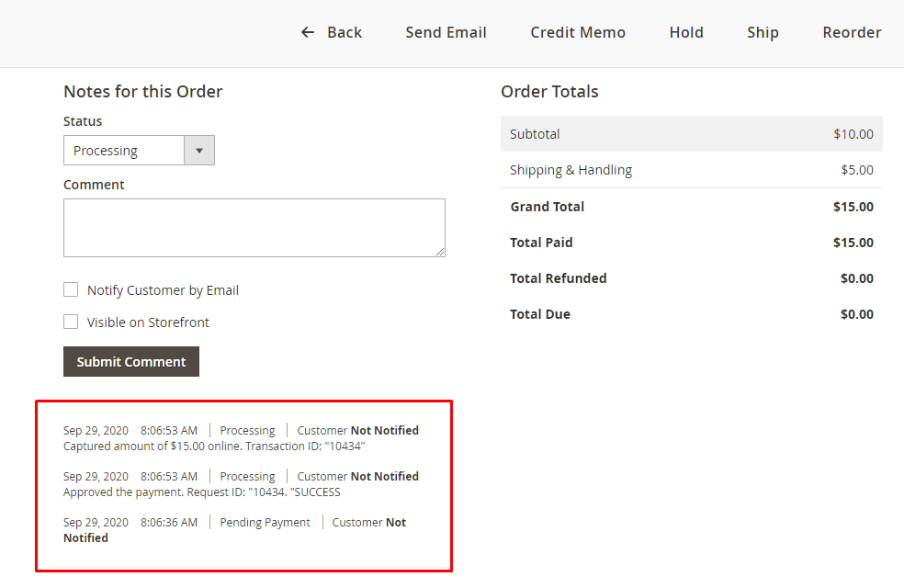Check the Visible on Storefront box
Screen dimensions: 904x588
pos(71,322)
